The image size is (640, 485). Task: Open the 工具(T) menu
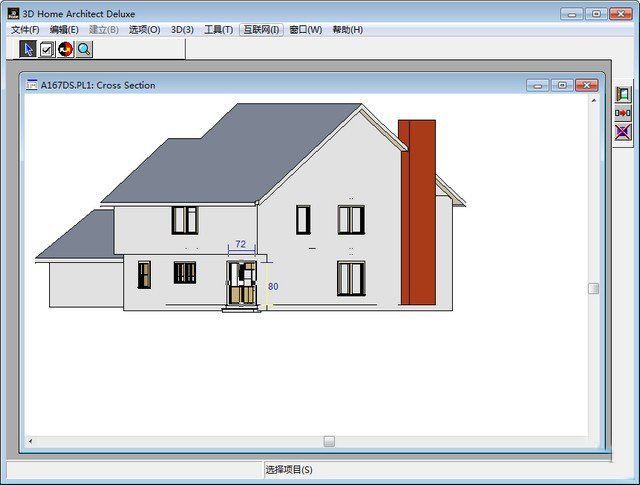click(x=219, y=30)
